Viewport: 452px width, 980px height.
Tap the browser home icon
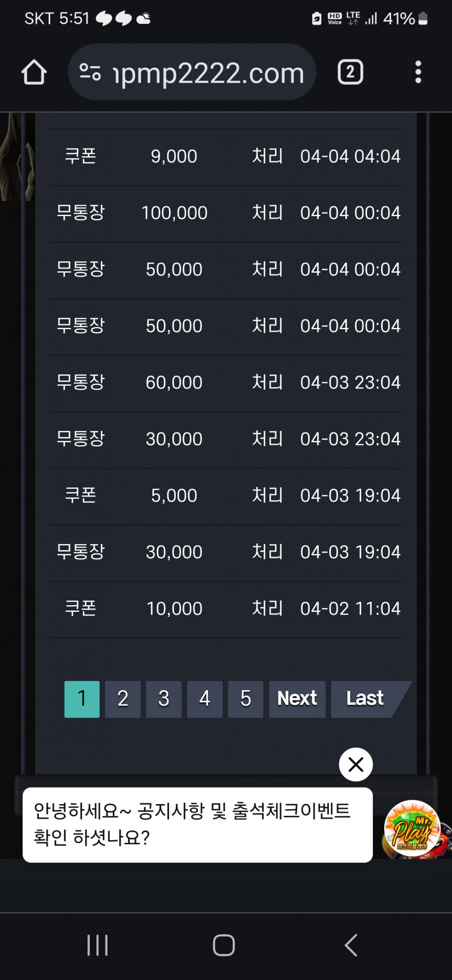[x=34, y=72]
